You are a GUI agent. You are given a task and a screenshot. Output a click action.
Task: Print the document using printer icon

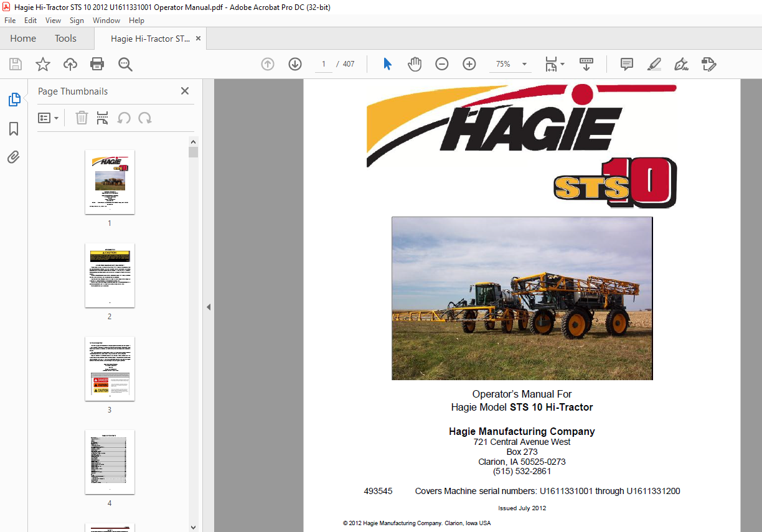tap(97, 64)
